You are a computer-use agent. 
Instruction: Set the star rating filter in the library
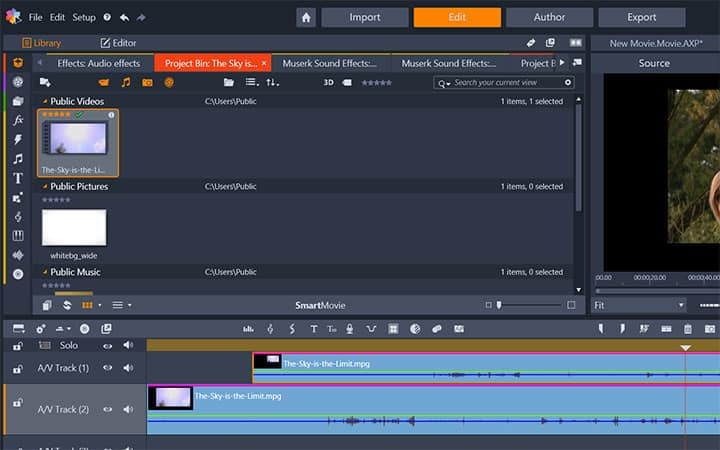point(377,83)
